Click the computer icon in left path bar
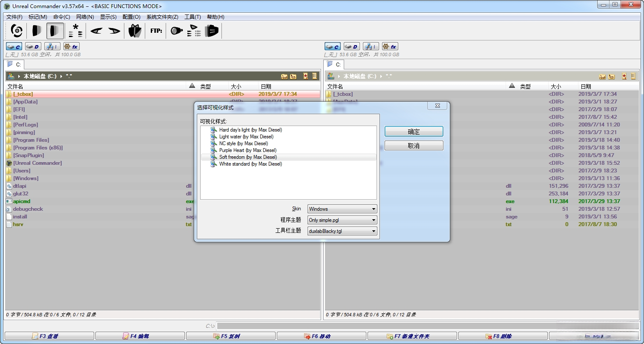This screenshot has width=644, height=344. pyautogui.click(x=11, y=76)
